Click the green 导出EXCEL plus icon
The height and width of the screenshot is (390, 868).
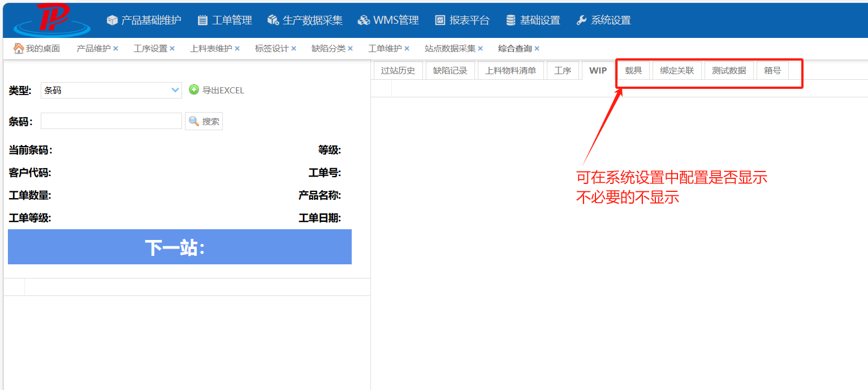tap(194, 89)
